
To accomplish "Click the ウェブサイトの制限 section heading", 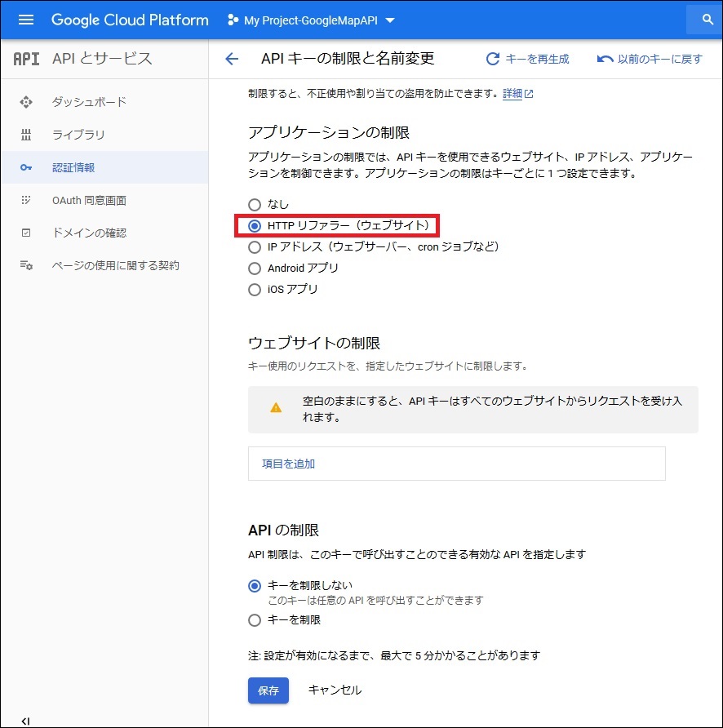I will point(314,343).
